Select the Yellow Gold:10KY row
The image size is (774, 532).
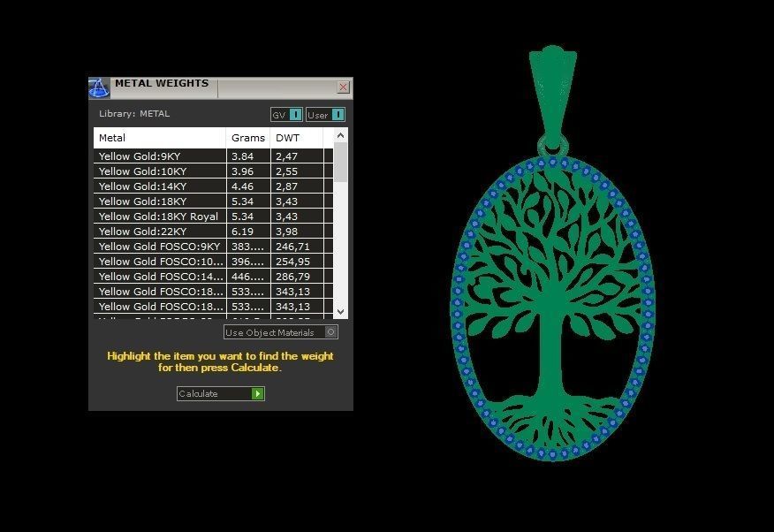(213, 171)
